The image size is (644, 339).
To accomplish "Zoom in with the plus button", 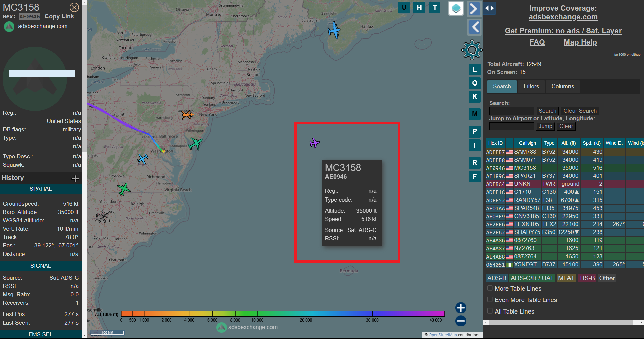I will pos(461,308).
